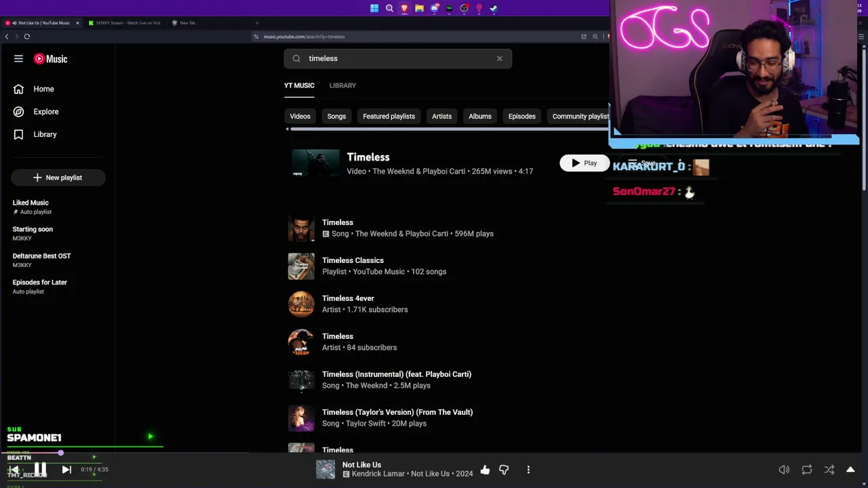Create a new playlist
The height and width of the screenshot is (488, 868).
[58, 178]
